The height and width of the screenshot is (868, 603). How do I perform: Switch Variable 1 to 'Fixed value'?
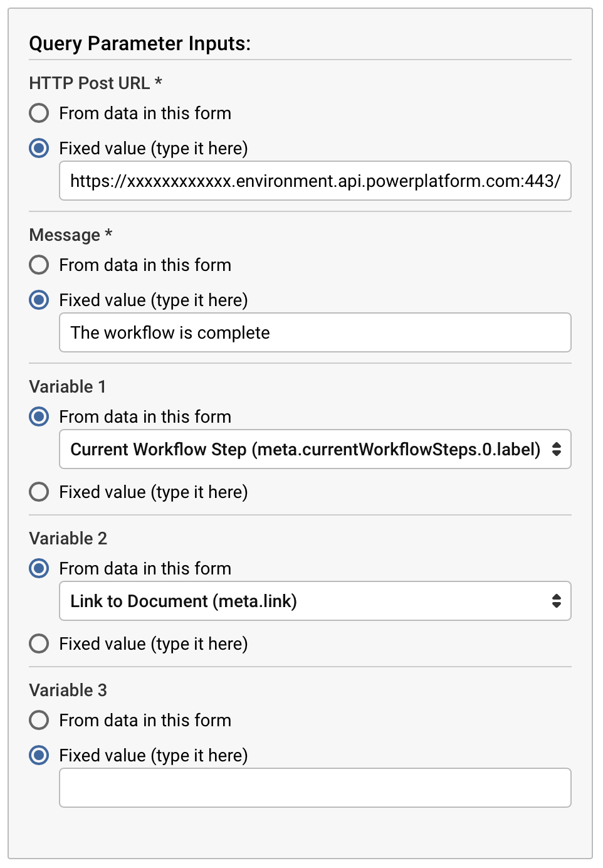[39, 492]
